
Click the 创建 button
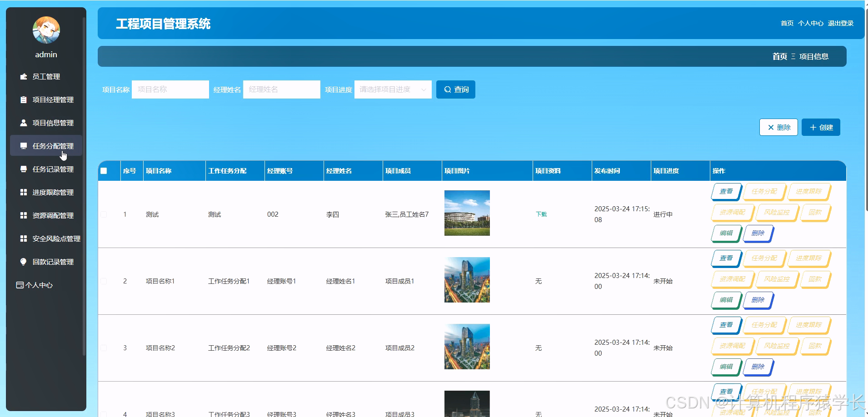pos(821,127)
